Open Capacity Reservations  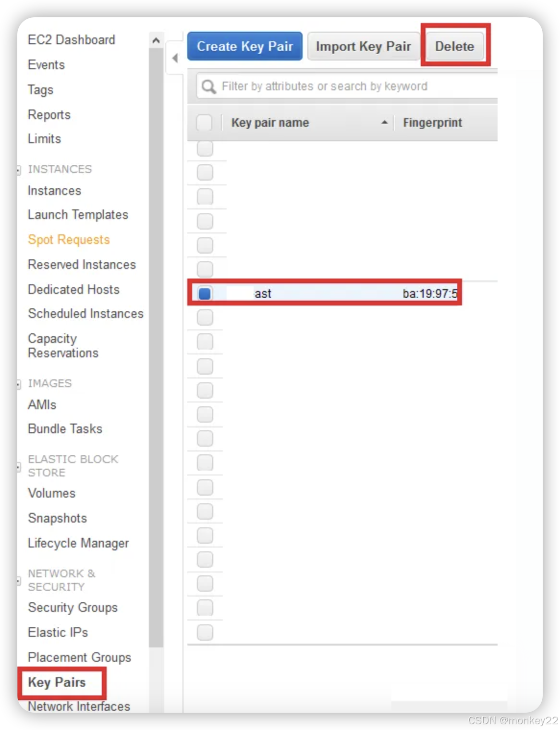tap(63, 346)
